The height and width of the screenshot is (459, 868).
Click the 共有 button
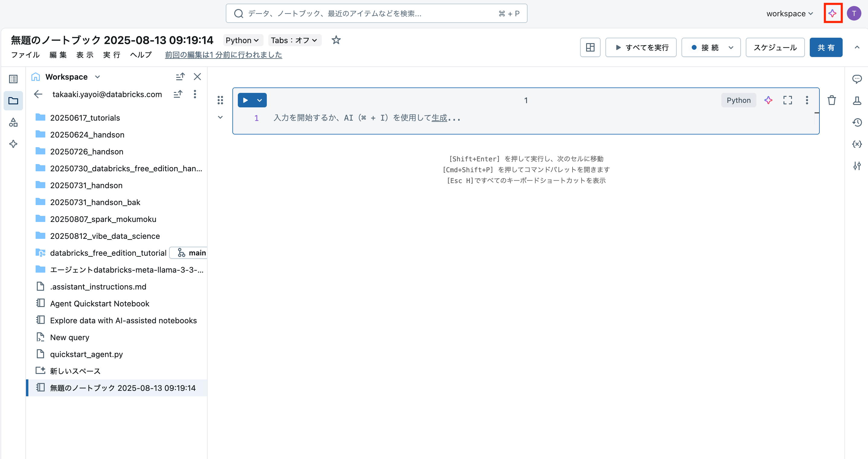click(x=826, y=47)
